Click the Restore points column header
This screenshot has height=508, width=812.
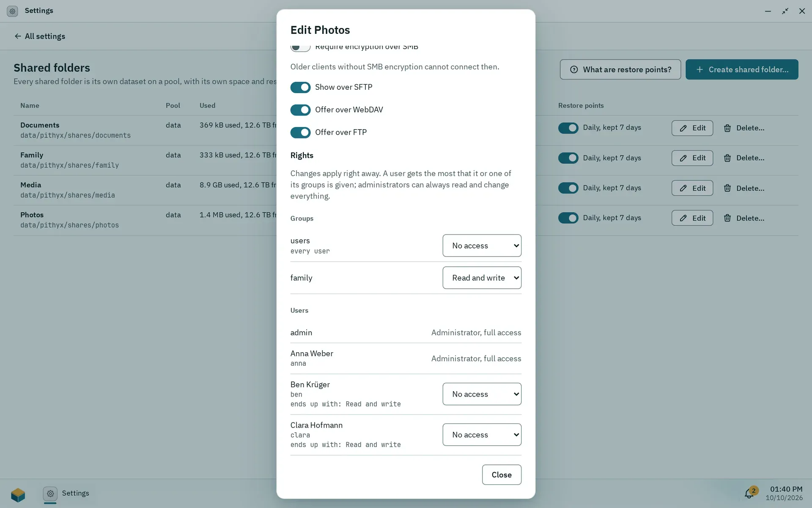[x=581, y=105]
